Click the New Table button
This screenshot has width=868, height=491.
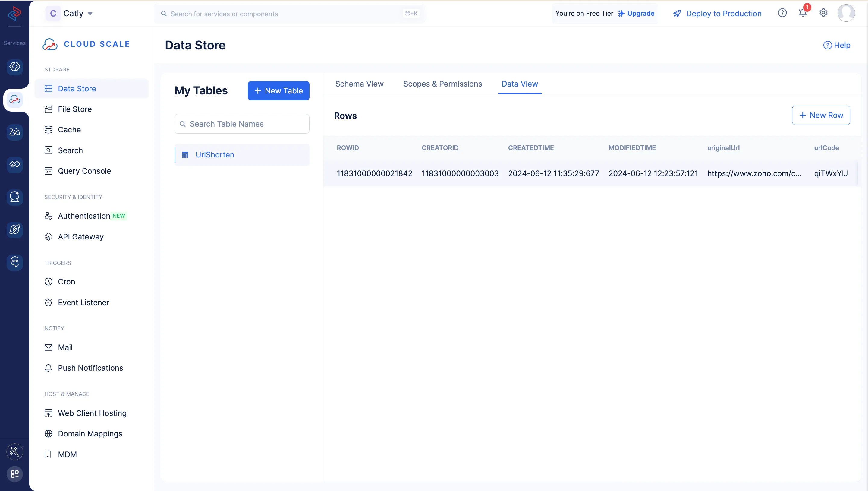(x=278, y=91)
